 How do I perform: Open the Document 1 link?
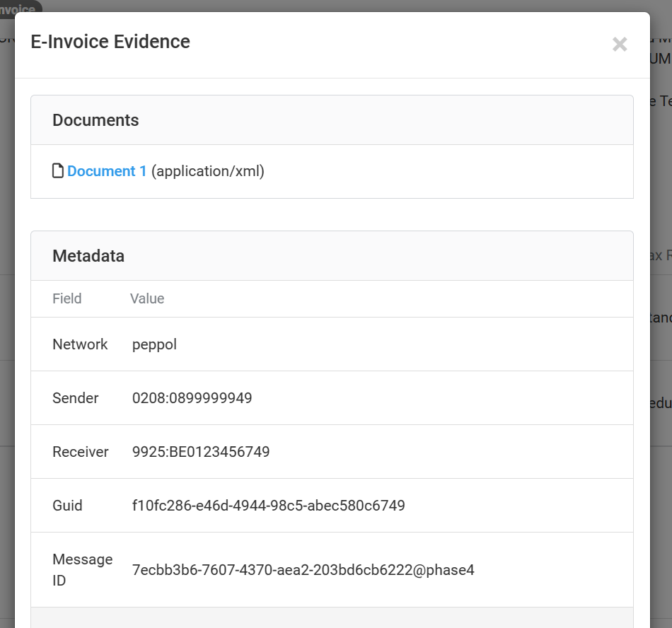click(107, 171)
